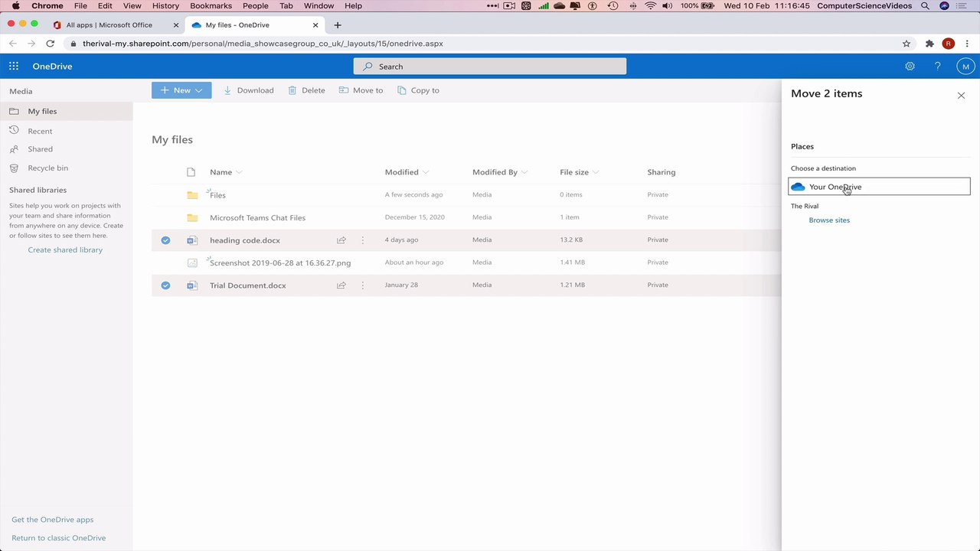The height and width of the screenshot is (551, 980).
Task: Click into the Search box
Action: pos(490,67)
